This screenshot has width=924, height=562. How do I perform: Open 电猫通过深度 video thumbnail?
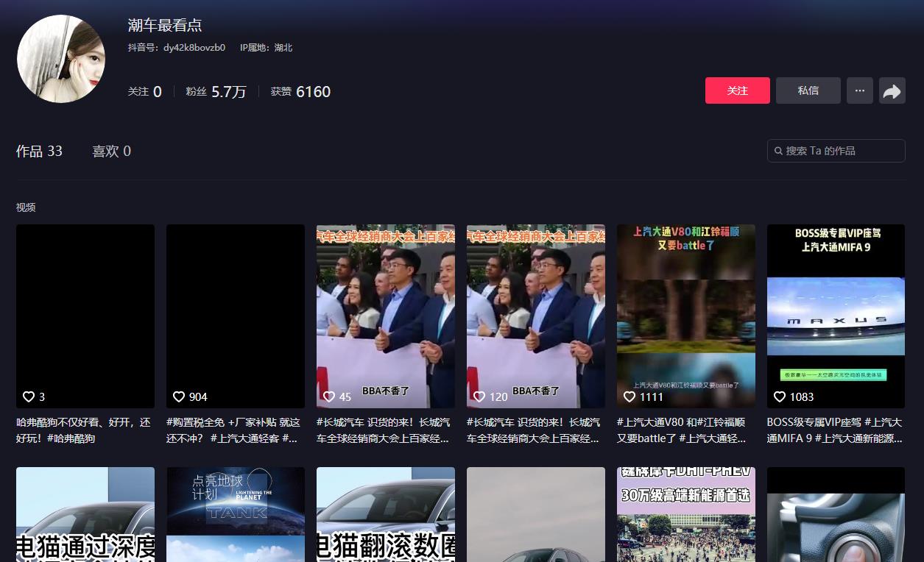click(x=85, y=515)
